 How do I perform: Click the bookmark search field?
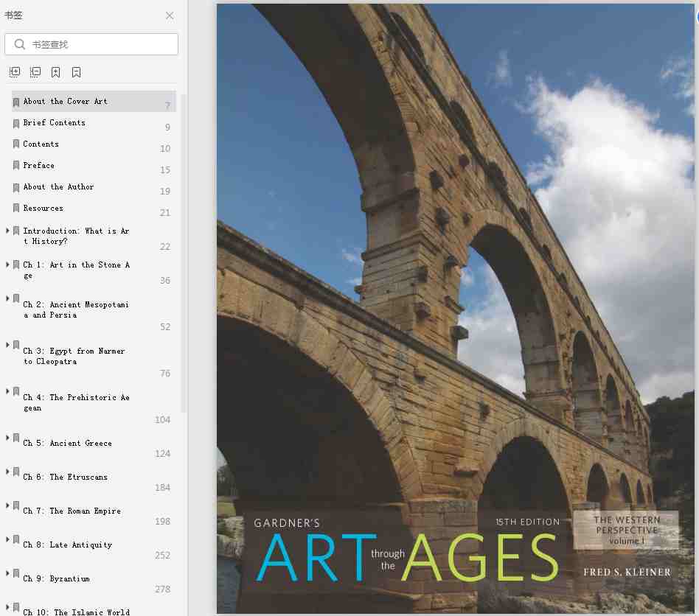91,44
